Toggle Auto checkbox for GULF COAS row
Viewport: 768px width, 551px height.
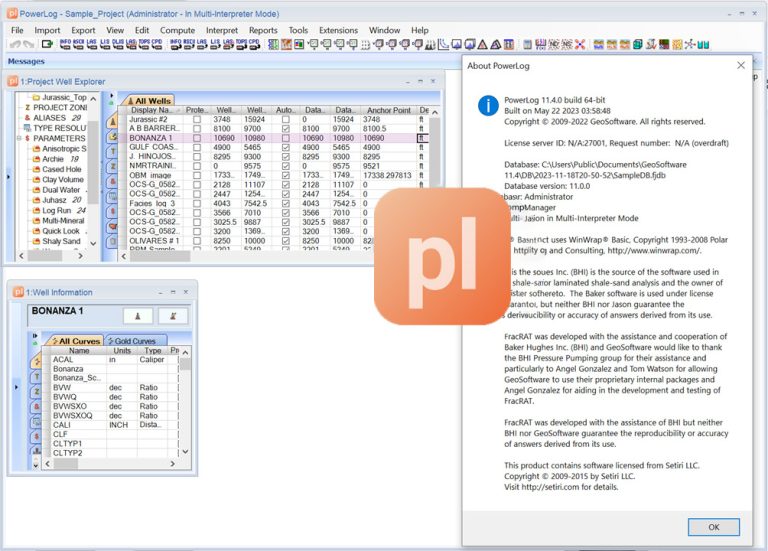pos(286,147)
